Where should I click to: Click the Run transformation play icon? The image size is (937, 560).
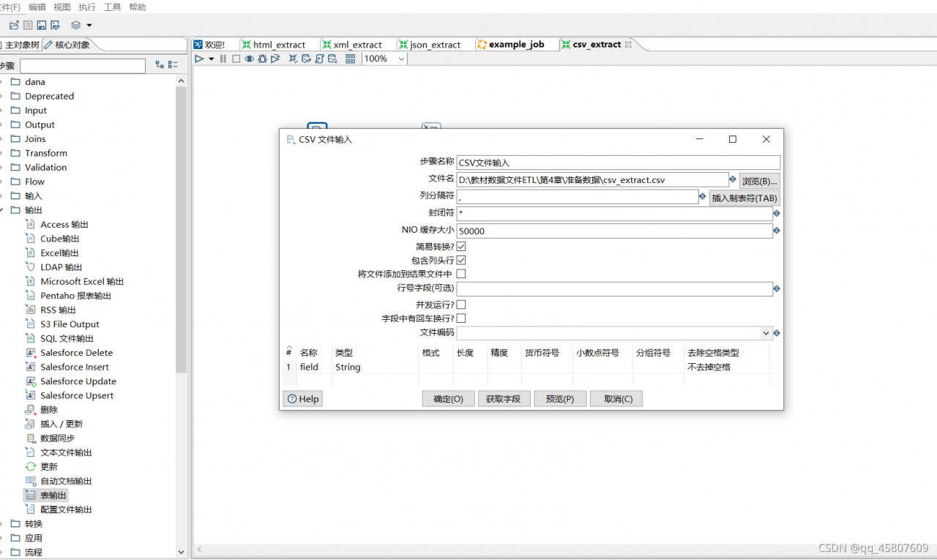click(x=199, y=59)
